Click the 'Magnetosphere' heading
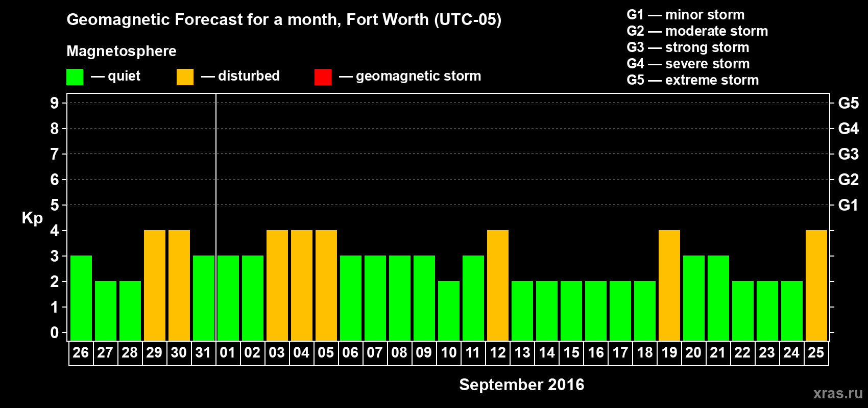This screenshot has height=408, width=868. 122,51
